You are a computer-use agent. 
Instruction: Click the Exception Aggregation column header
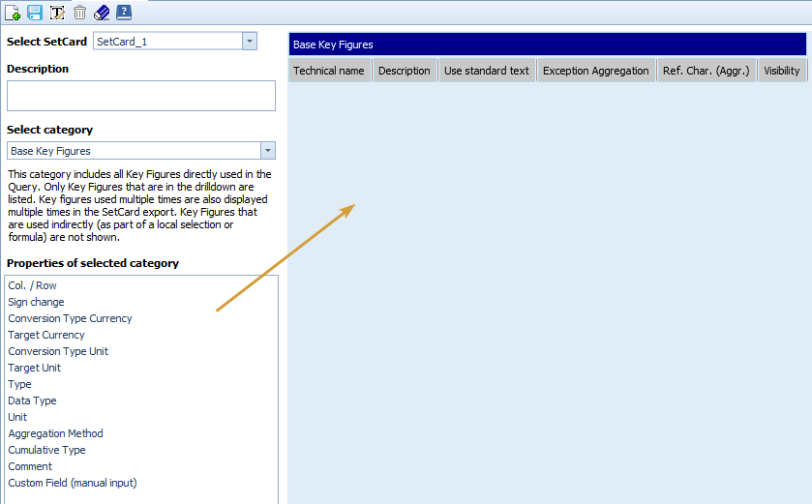[x=595, y=71]
